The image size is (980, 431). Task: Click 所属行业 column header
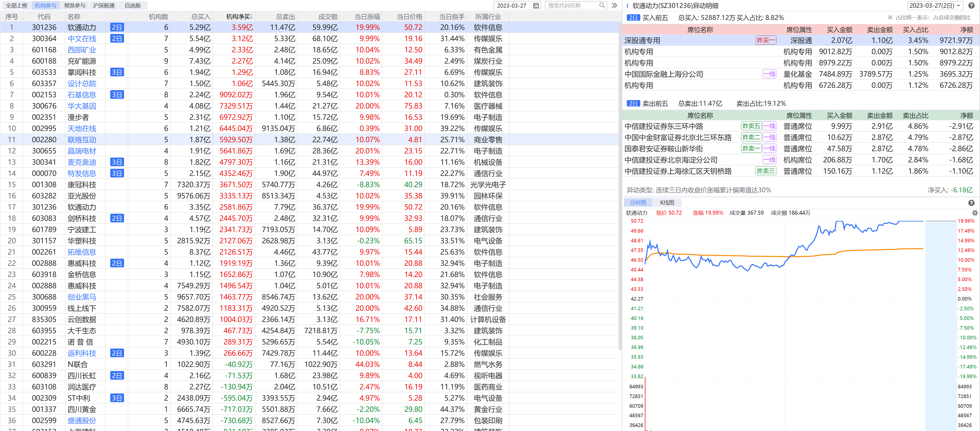click(x=488, y=17)
